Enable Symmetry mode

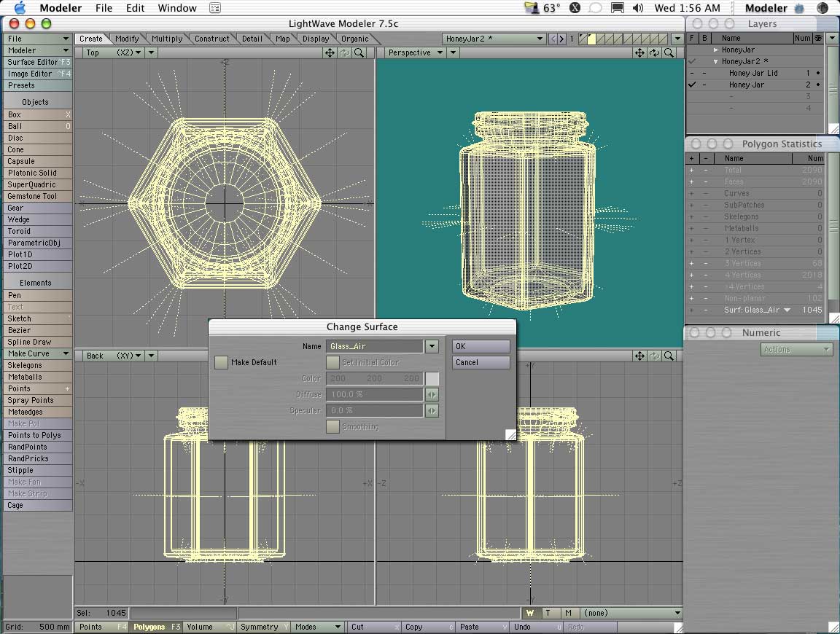tap(263, 627)
